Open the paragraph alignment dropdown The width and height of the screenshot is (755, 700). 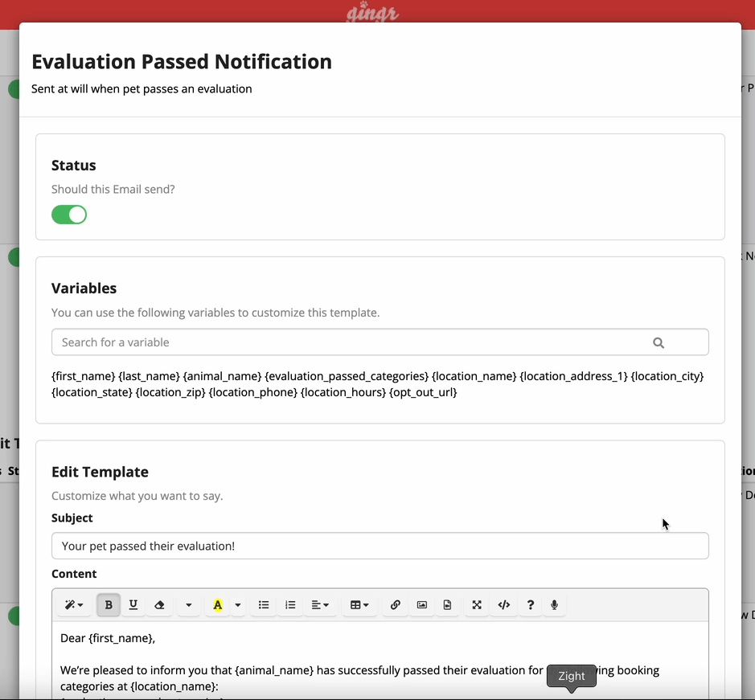point(320,604)
